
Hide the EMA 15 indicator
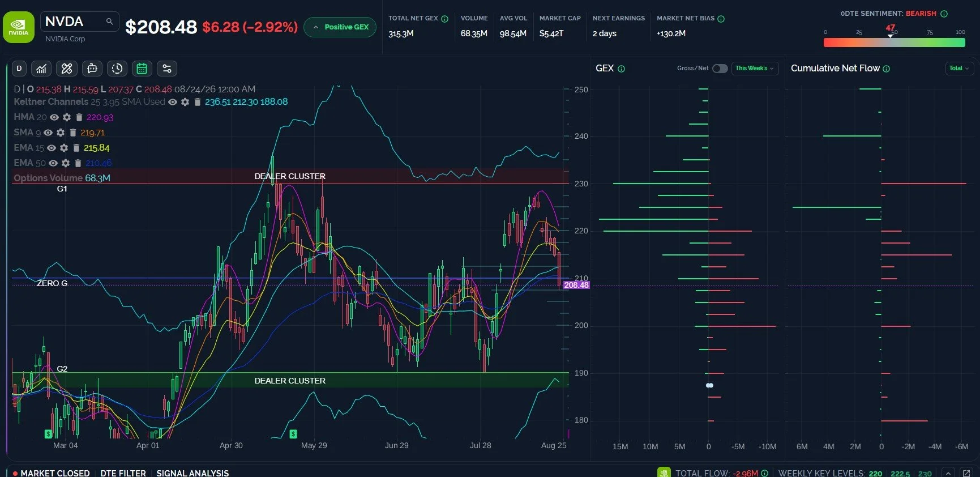click(x=52, y=148)
